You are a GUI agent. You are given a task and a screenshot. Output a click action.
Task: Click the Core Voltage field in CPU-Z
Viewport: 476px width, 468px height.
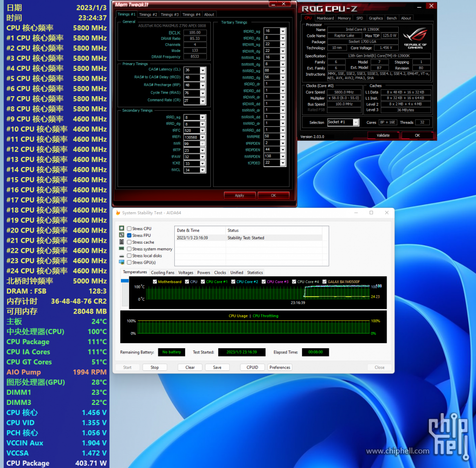386,48
